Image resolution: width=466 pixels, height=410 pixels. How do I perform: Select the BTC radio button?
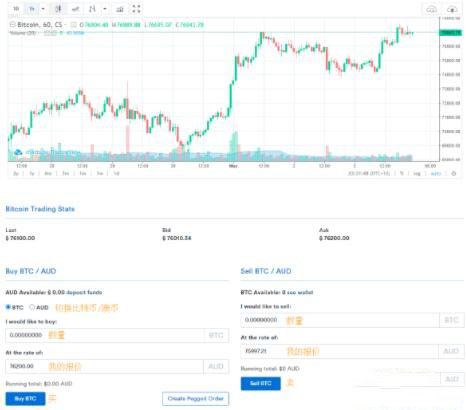tap(8, 307)
